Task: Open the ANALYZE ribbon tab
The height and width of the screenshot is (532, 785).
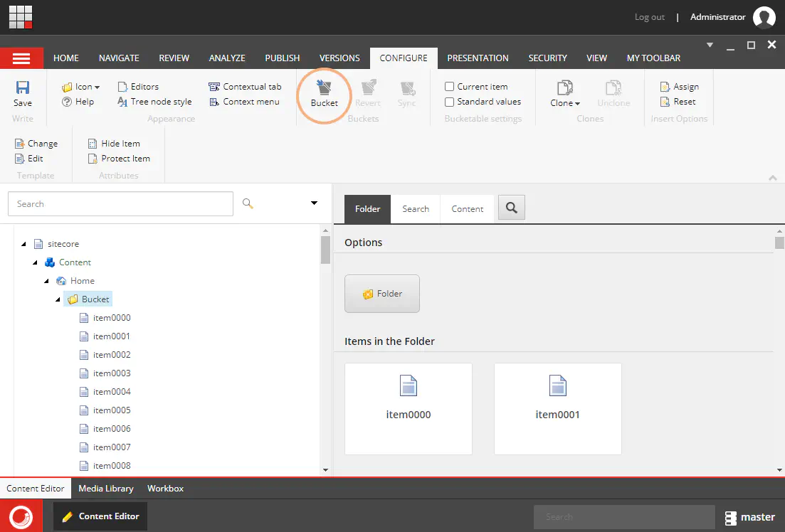Action: [227, 58]
